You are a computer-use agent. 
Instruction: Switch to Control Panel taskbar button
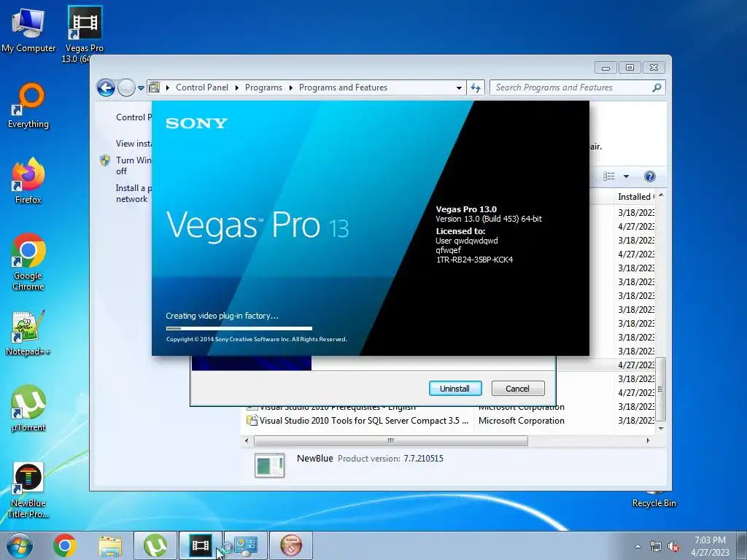tap(246, 545)
